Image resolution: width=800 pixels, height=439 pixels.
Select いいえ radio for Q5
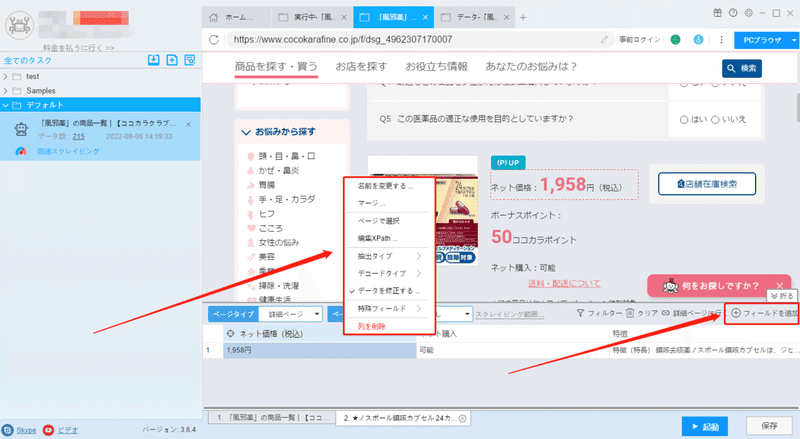click(715, 120)
